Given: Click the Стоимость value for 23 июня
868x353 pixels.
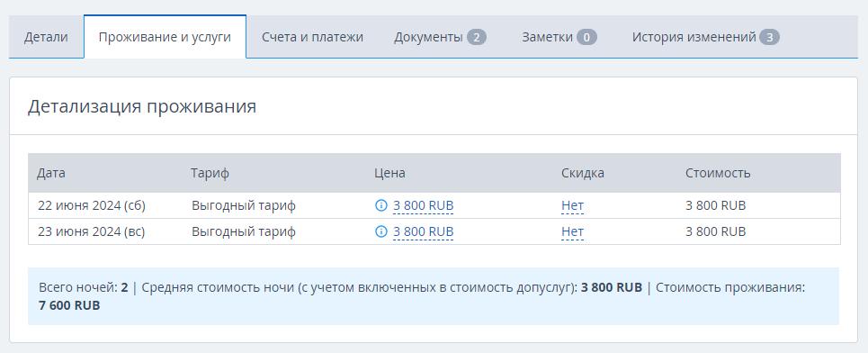Looking at the screenshot, I should 716,231.
